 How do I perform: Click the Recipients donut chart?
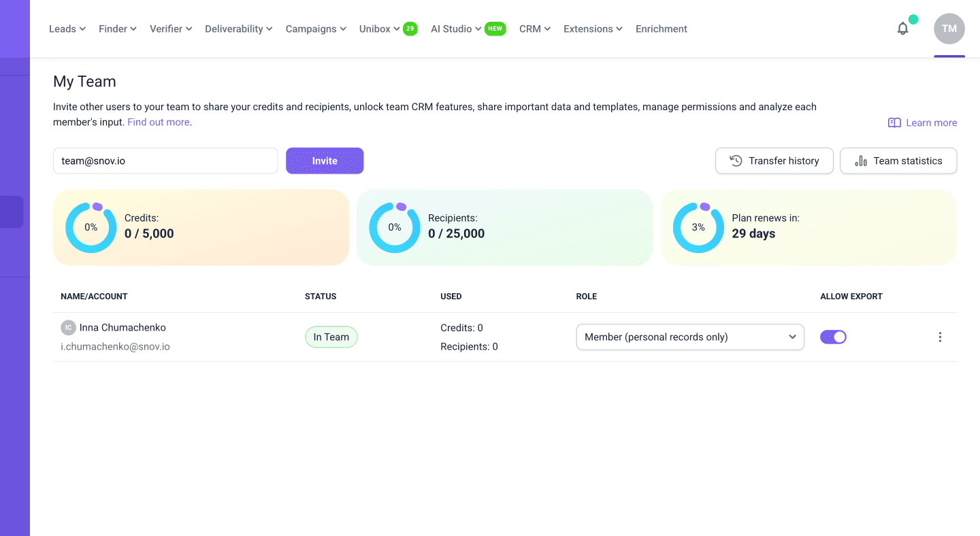395,227
